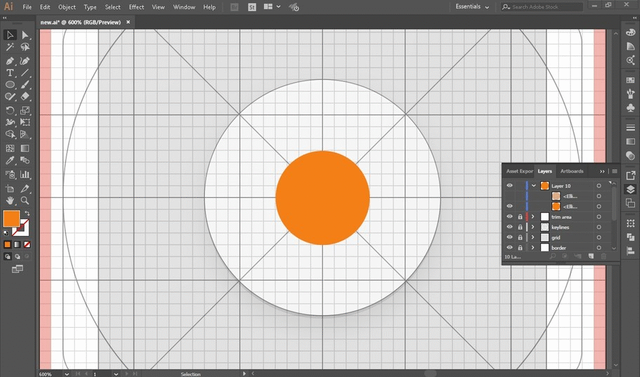640x377 pixels.
Task: Select the Zoom tool
Action: [25, 200]
